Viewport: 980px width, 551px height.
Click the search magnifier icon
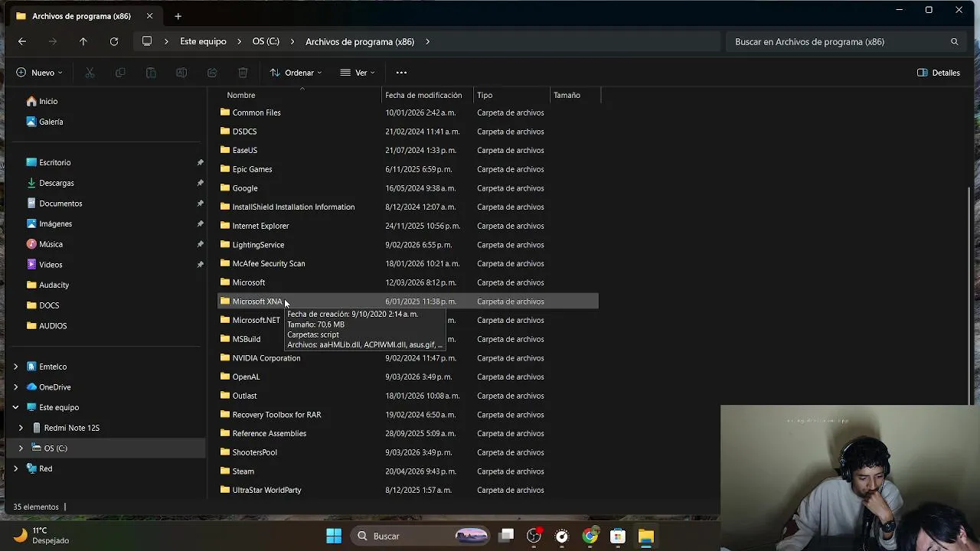(954, 41)
